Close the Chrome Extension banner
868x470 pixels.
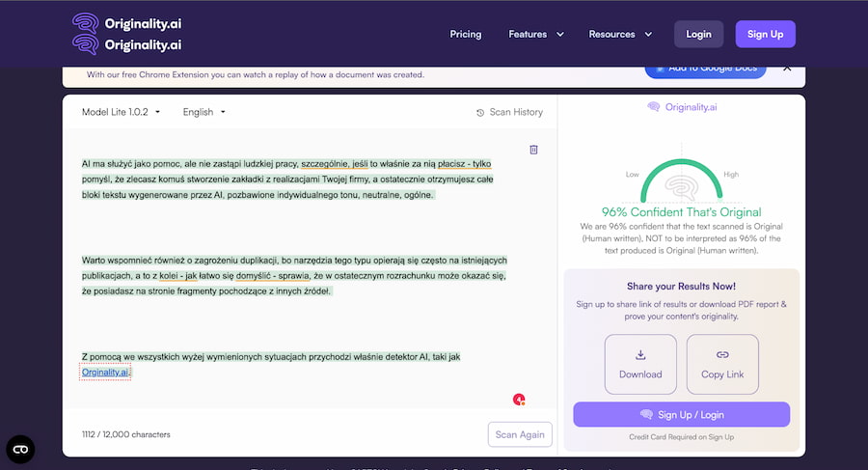(787, 68)
